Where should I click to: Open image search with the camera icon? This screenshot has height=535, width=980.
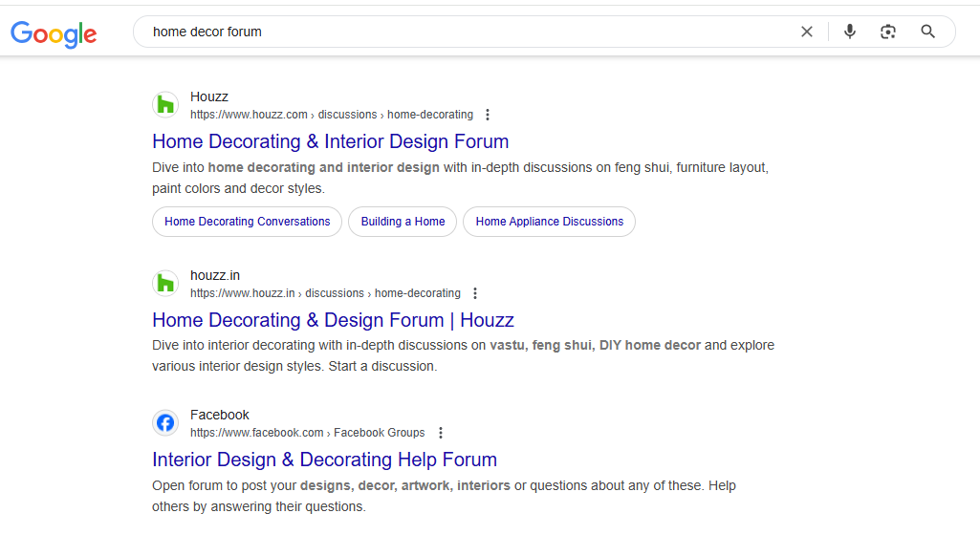coord(888,32)
